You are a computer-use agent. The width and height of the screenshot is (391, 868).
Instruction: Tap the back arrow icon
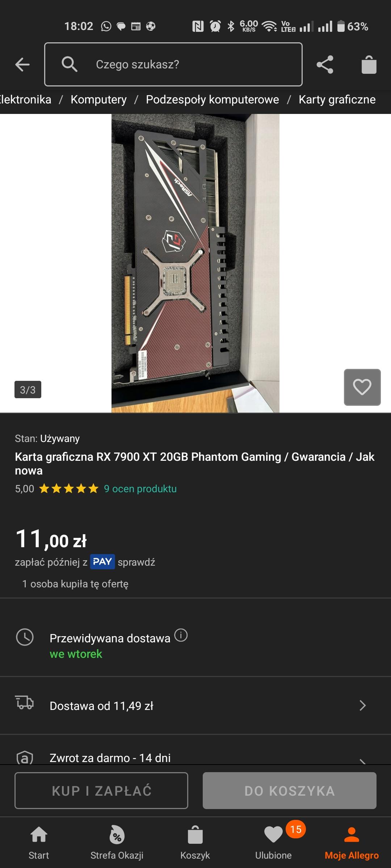(x=22, y=65)
